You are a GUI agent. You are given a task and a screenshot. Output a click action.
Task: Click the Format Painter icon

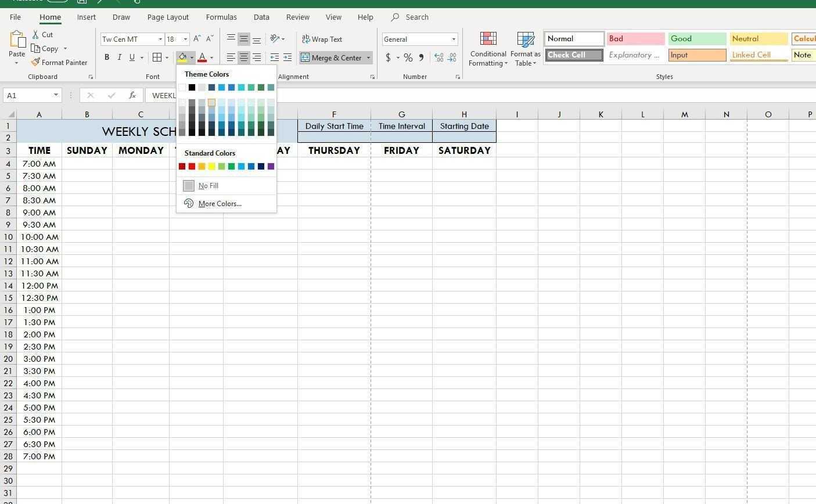[x=36, y=62]
